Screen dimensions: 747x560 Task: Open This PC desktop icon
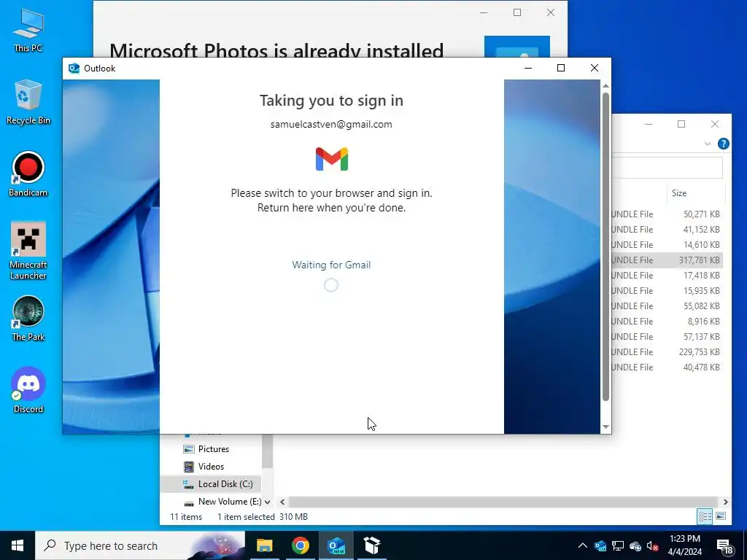click(28, 31)
